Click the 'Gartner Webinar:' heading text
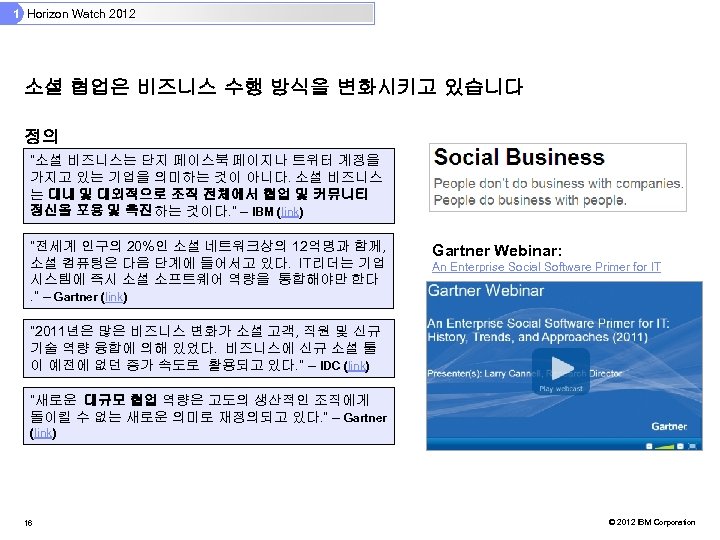The width and height of the screenshot is (720, 540). point(497,251)
